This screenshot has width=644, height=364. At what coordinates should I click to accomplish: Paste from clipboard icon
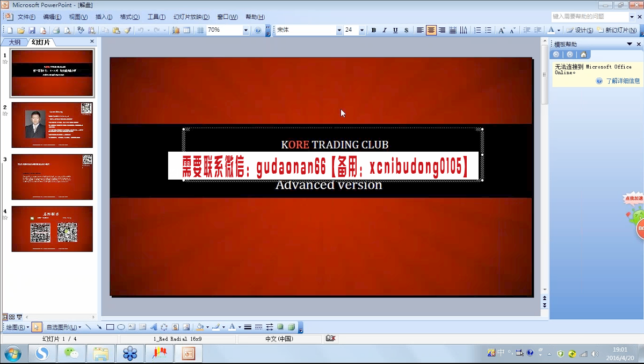pyautogui.click(x=117, y=30)
